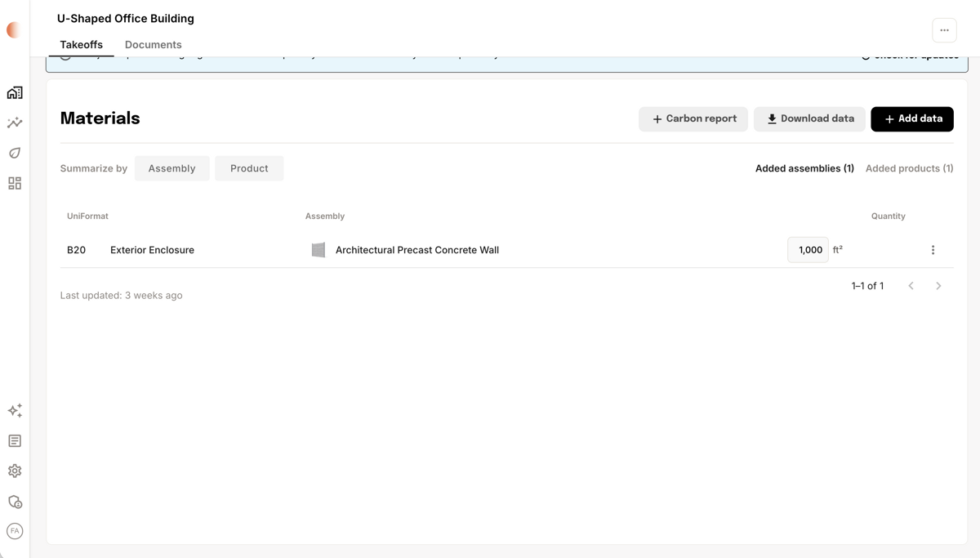Show Added products (1) list
This screenshot has height=558, width=980.
909,168
